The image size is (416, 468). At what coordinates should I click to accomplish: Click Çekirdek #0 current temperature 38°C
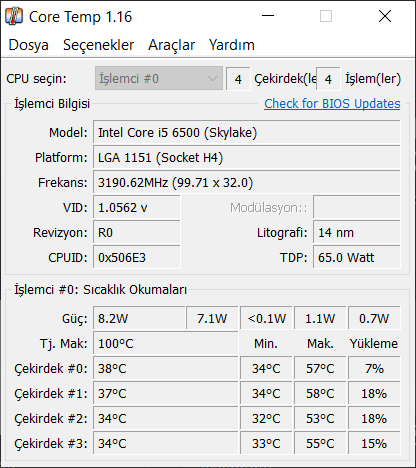(166, 369)
